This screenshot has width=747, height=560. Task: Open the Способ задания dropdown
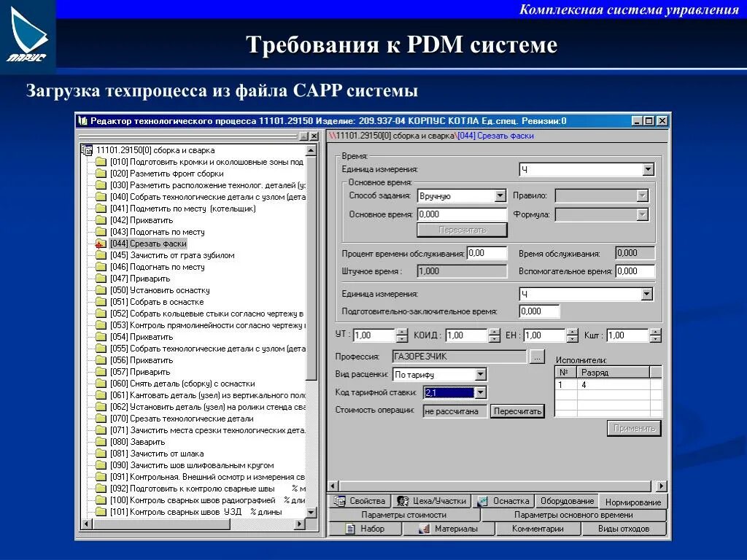(500, 195)
